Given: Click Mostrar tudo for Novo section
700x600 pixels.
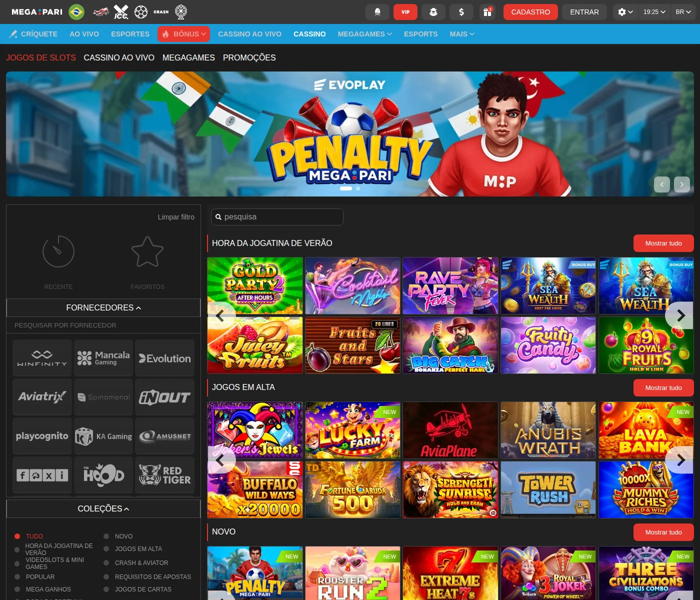Looking at the screenshot, I should click(x=663, y=532).
